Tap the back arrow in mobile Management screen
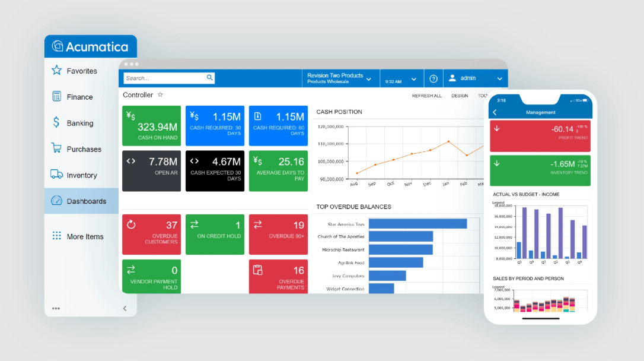 click(x=495, y=112)
